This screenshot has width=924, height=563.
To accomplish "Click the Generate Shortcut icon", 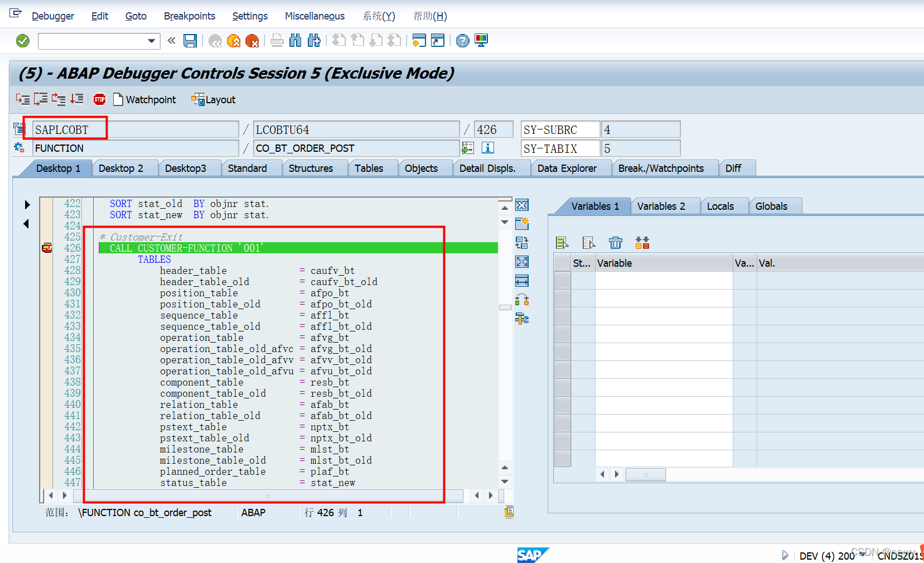I will click(438, 41).
